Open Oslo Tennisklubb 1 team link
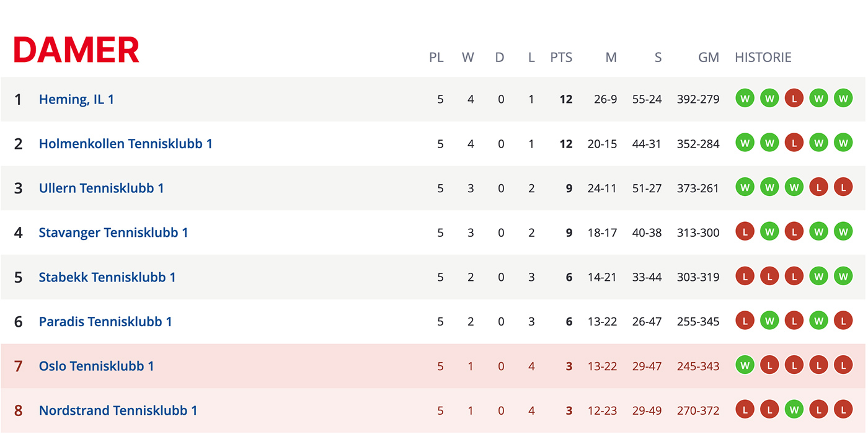Screen dimensions: 868x434 (97, 366)
